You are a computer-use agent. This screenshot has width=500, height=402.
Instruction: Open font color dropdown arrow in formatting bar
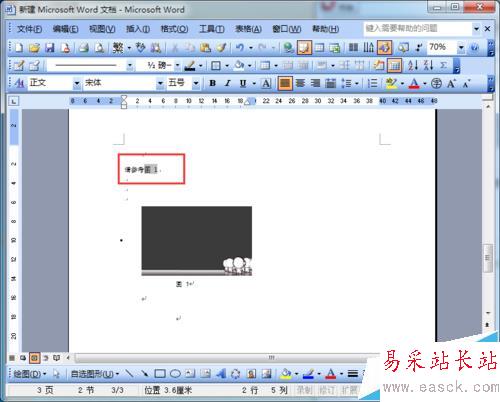[x=425, y=83]
